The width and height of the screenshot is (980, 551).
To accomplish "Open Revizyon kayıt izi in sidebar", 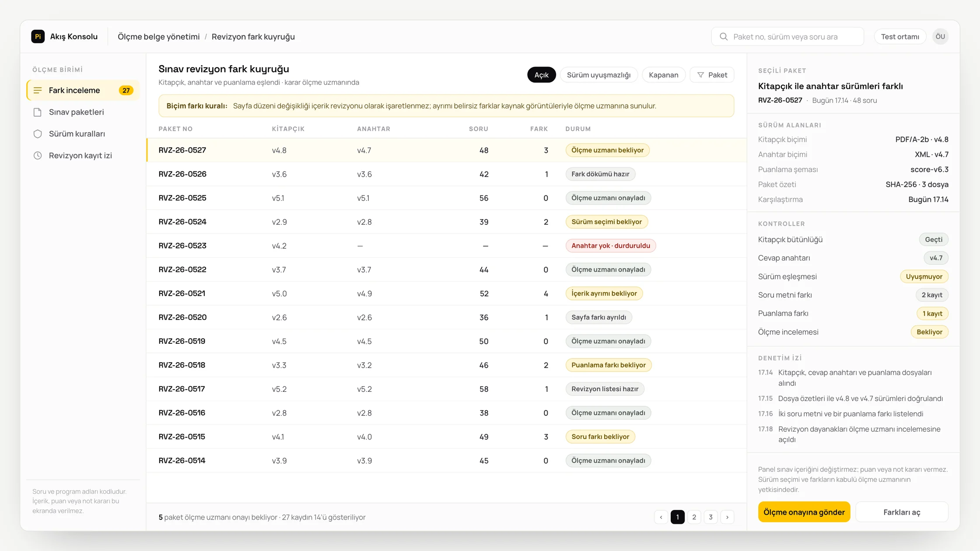I will (83, 156).
